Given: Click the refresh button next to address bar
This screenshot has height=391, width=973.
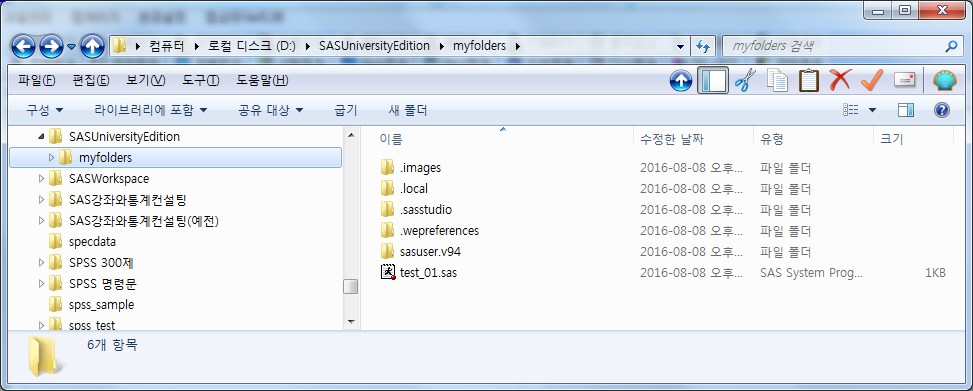Looking at the screenshot, I should (703, 46).
